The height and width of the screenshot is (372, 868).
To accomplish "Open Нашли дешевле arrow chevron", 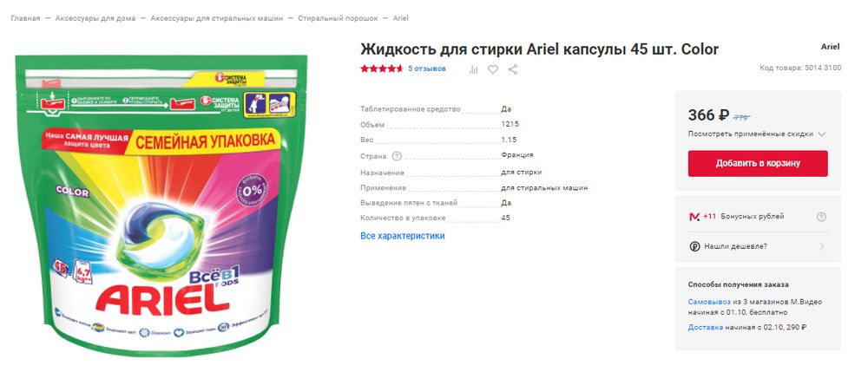I will click(821, 246).
